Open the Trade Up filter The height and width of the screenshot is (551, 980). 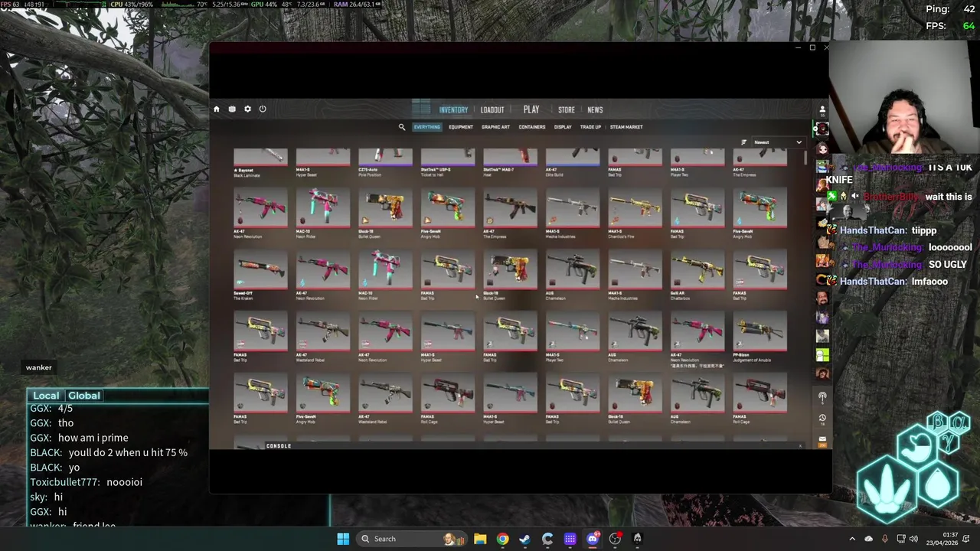[590, 127]
